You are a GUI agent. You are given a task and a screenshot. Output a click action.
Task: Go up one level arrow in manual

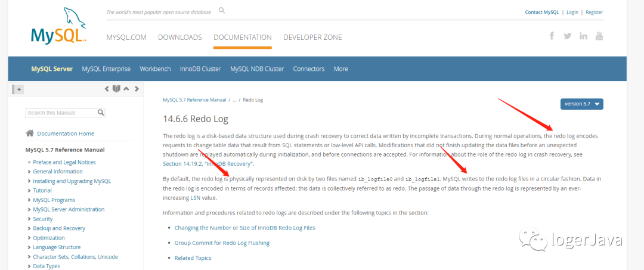126,89
